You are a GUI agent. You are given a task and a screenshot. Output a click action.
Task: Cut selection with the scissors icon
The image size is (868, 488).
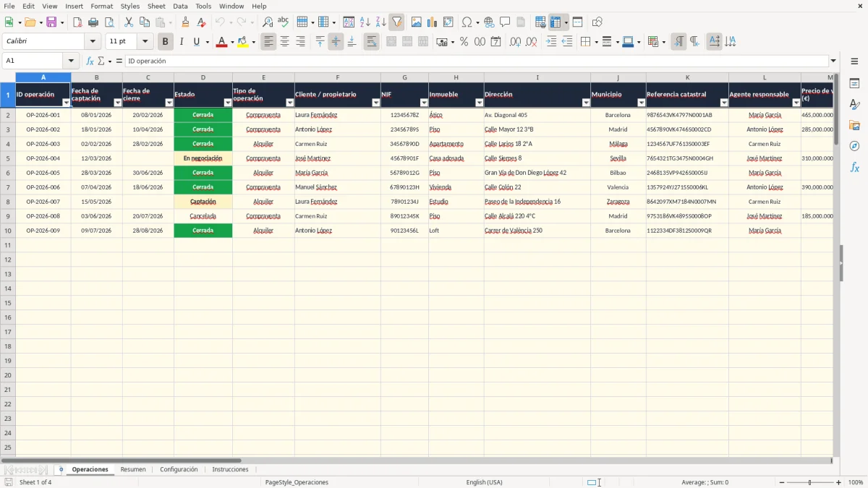(129, 22)
